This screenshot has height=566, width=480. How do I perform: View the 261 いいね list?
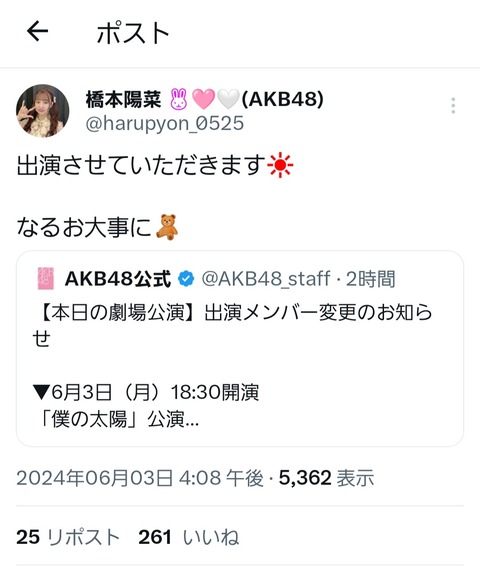pos(189,537)
